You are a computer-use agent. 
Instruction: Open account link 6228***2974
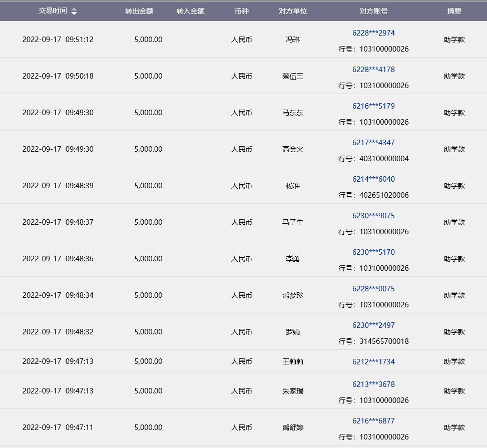(373, 33)
